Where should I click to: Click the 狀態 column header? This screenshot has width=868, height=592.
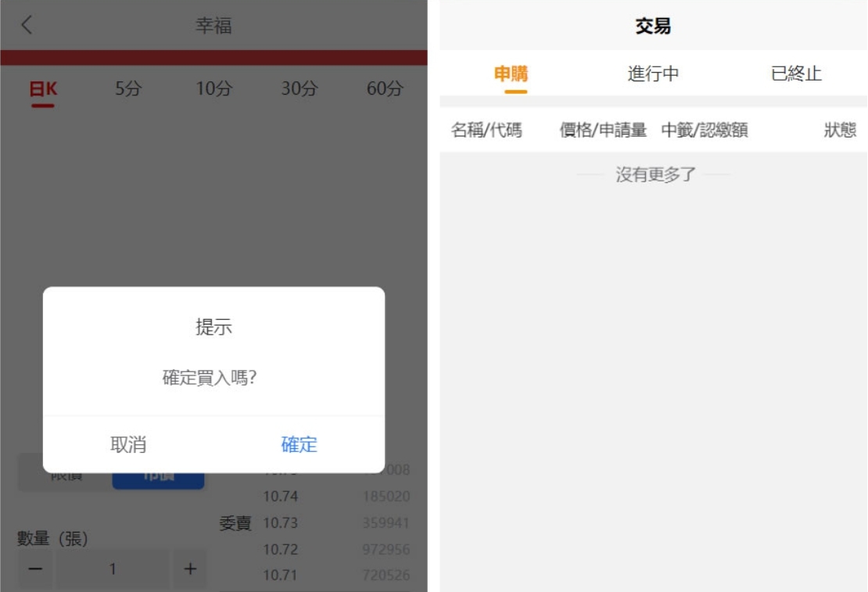coord(839,131)
